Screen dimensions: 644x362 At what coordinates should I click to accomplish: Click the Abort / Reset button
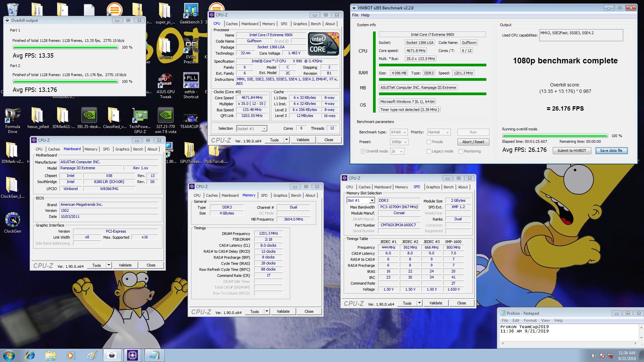click(473, 142)
